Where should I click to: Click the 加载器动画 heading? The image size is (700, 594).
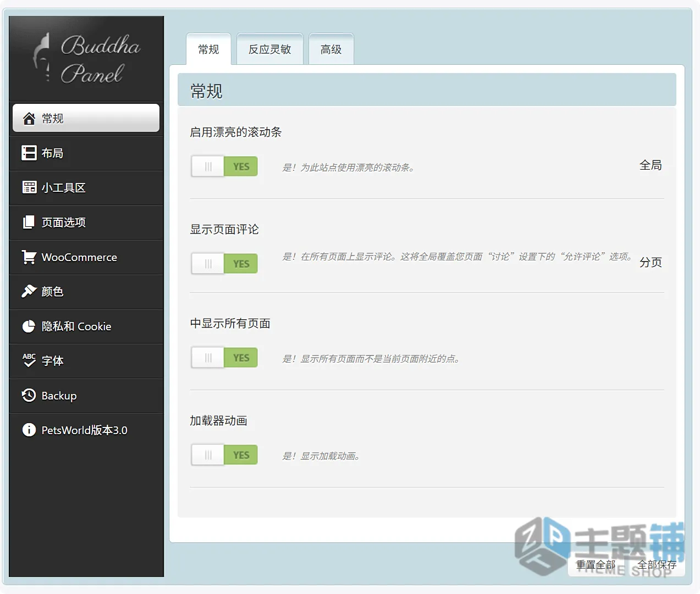218,420
